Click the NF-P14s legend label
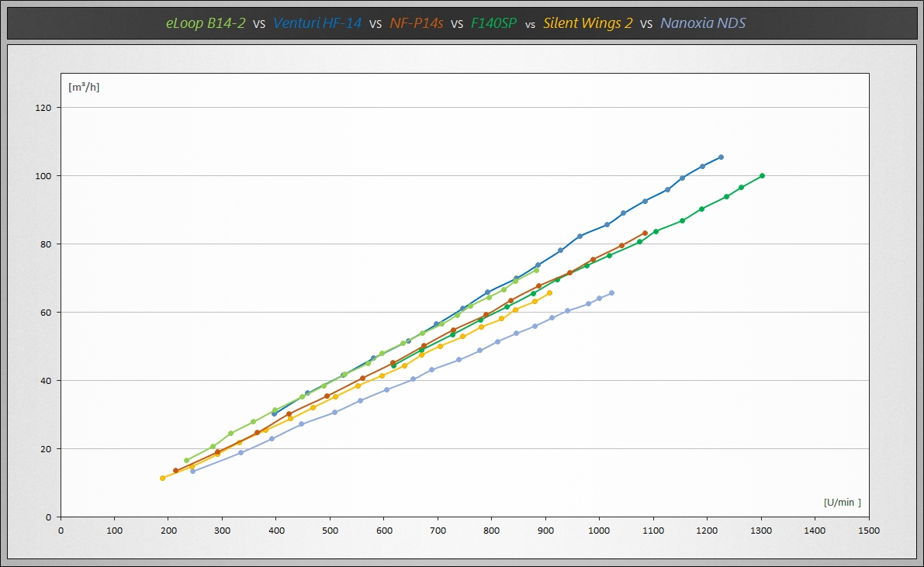Viewport: 924px width, 567px height. point(417,23)
